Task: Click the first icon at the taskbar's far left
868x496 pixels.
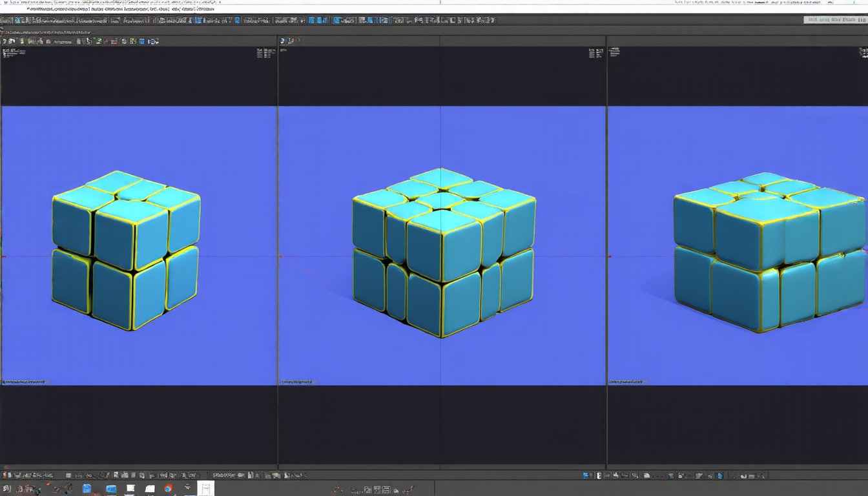Action: pos(6,489)
